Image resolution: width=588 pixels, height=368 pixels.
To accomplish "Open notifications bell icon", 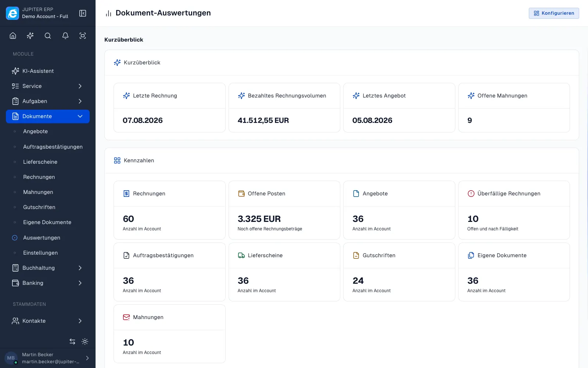I will 65,36.
